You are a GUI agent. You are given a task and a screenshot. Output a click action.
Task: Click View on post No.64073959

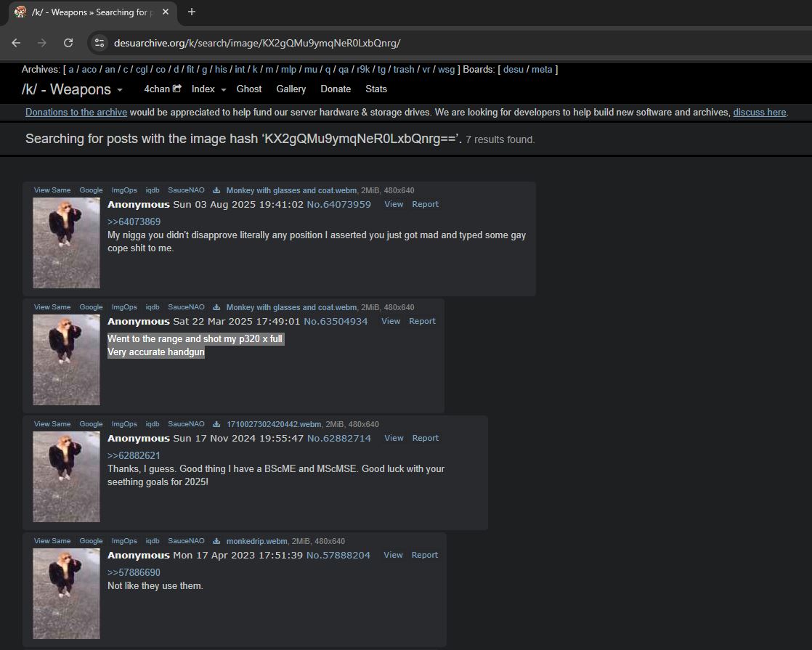click(394, 204)
